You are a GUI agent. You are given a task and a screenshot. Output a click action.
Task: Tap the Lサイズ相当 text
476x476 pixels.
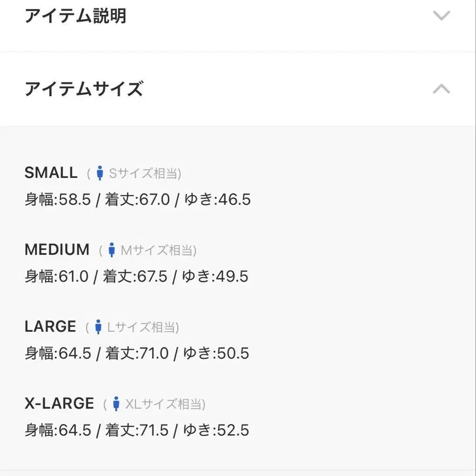(x=141, y=327)
